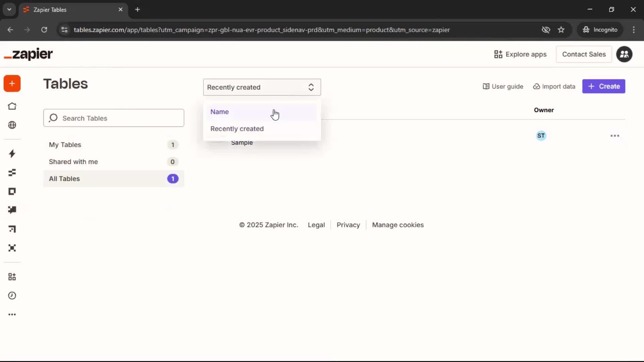Click the Zapier logo
Screen dimensions: 644x362
pos(28,54)
